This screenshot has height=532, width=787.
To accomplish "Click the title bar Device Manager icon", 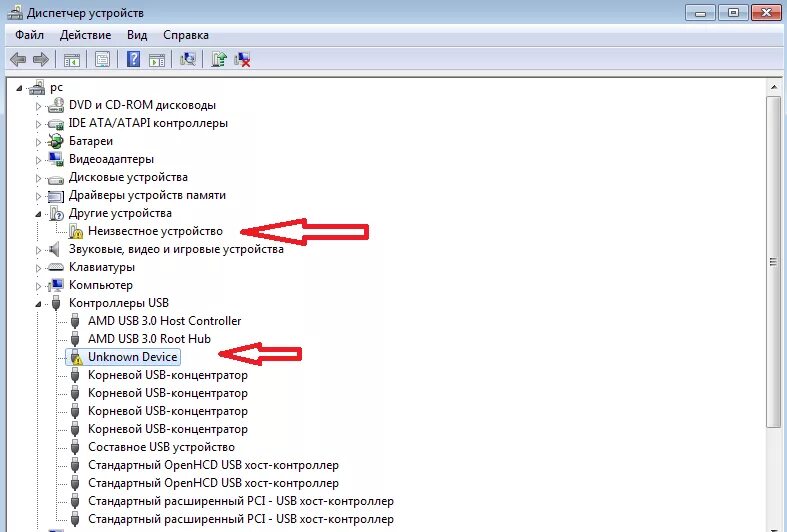I will (x=15, y=12).
